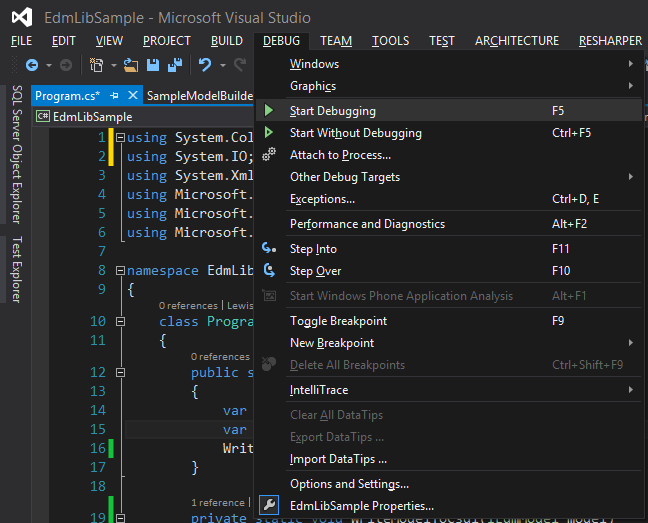The image size is (648, 523).
Task: Open the SQL Server Object Explorer side tab
Action: coord(16,155)
